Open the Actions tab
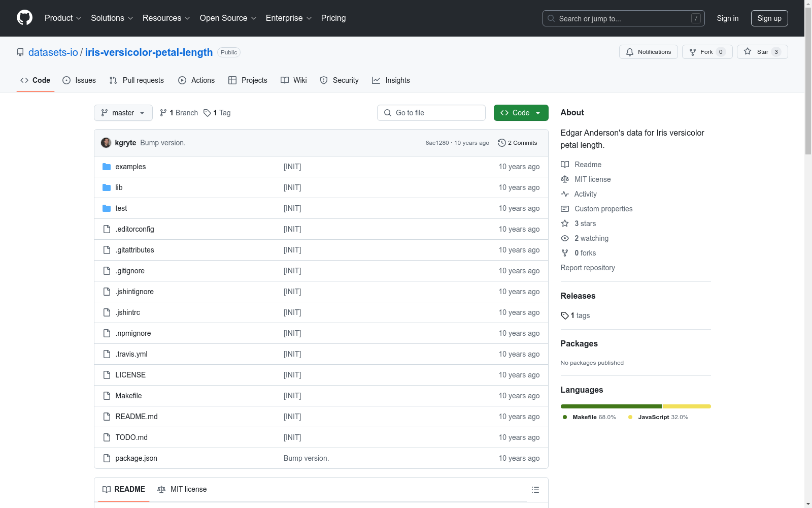 point(196,80)
